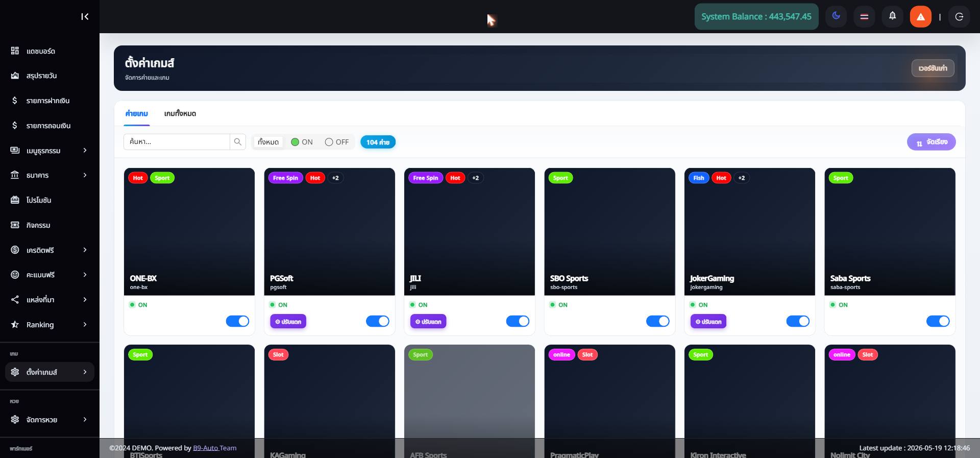The width and height of the screenshot is (980, 458).
Task: Click the Saba Sports card thumbnail
Action: click(x=890, y=231)
